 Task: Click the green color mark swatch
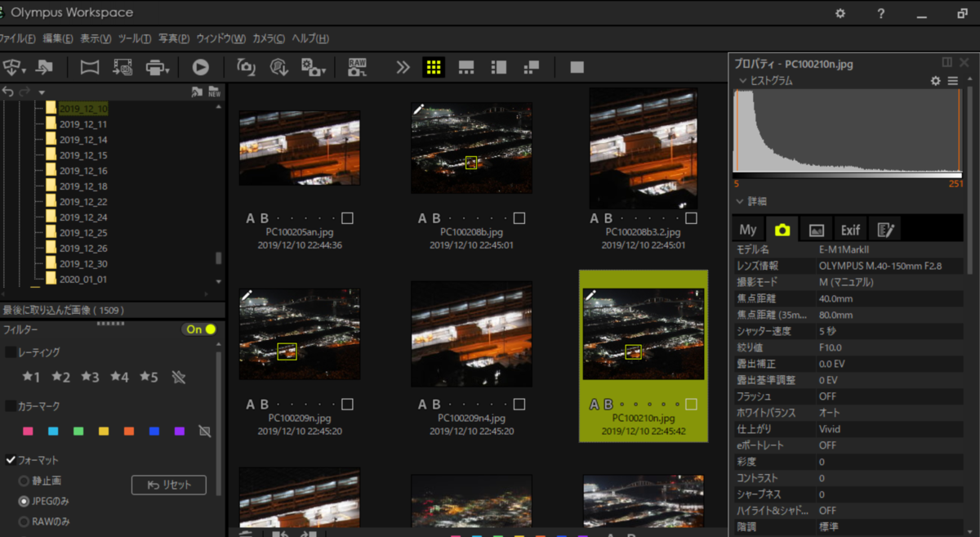78,431
